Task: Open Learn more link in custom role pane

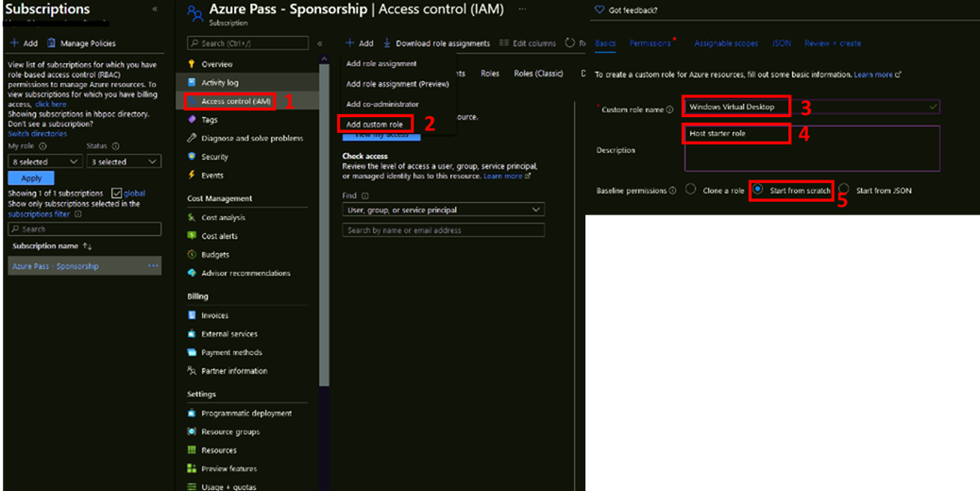Action: [x=877, y=75]
